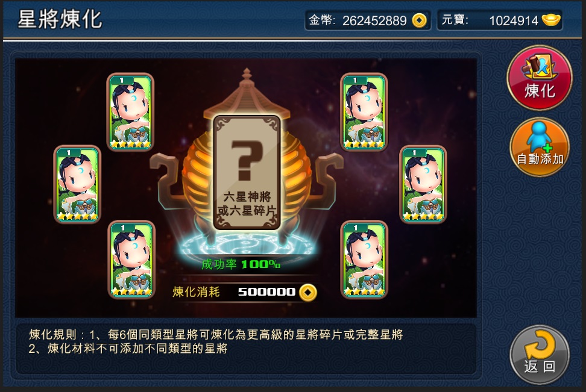This screenshot has width=586, height=392.
Task: Click the 返回 back button
Action: coord(540,355)
